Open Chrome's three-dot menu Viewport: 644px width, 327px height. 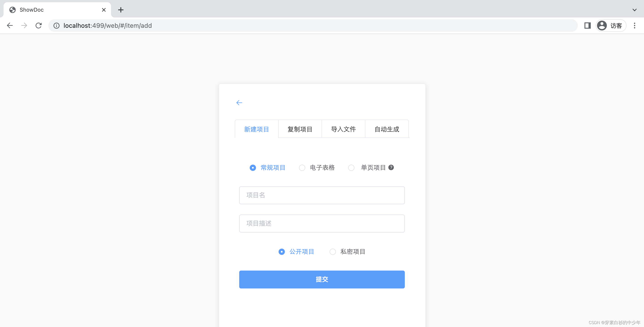click(x=635, y=26)
